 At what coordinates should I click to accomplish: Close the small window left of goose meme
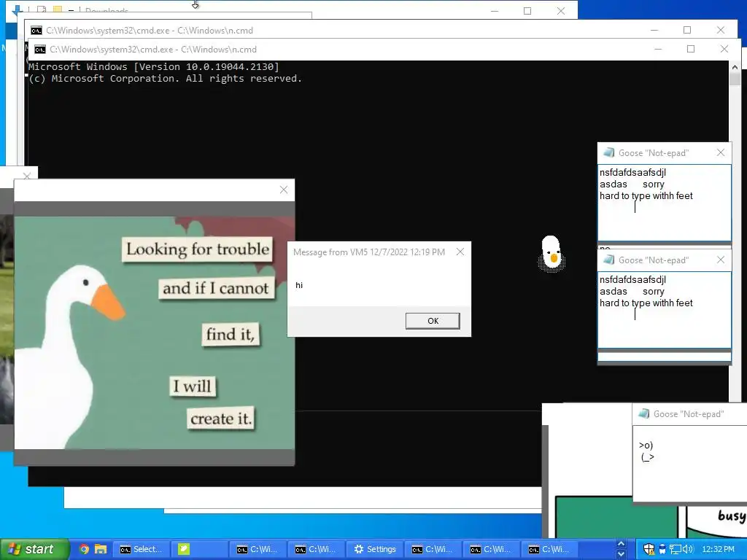tap(27, 176)
